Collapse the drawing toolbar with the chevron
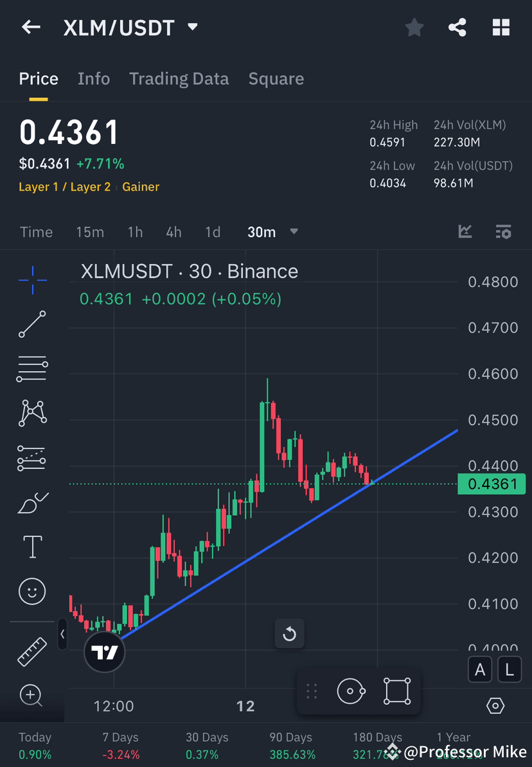 (x=62, y=635)
